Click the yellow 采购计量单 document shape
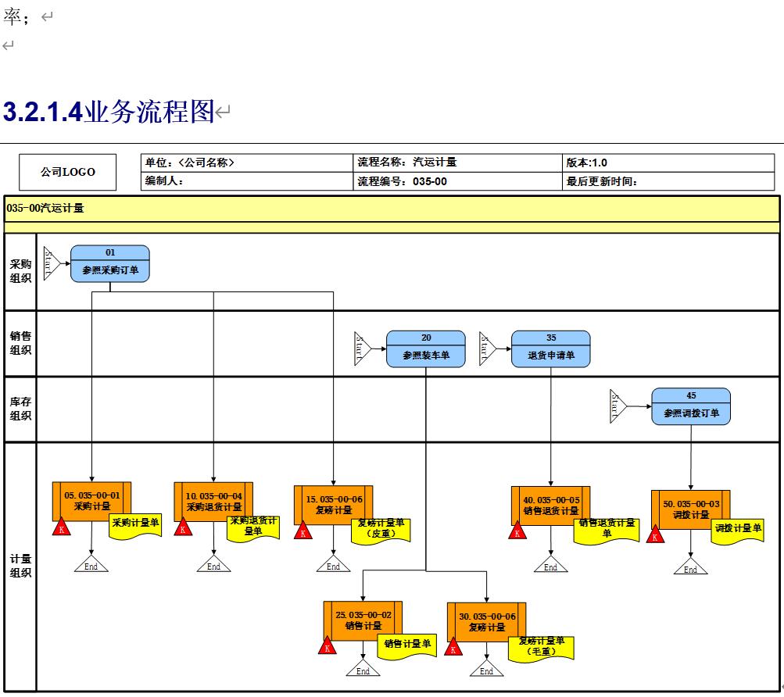 click(x=135, y=524)
